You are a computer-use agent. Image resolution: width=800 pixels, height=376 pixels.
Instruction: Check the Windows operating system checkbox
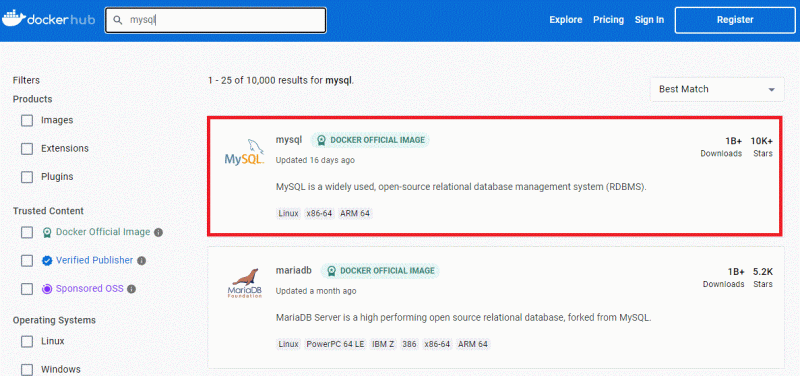tap(27, 369)
